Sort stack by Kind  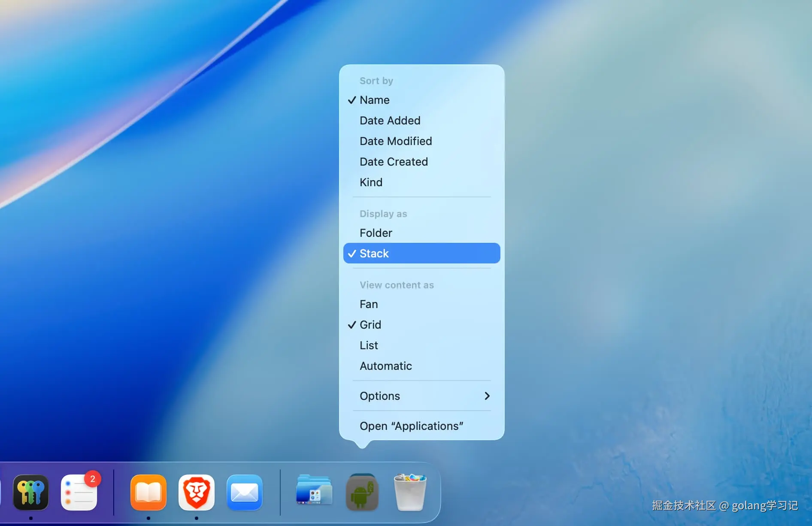coord(422,182)
